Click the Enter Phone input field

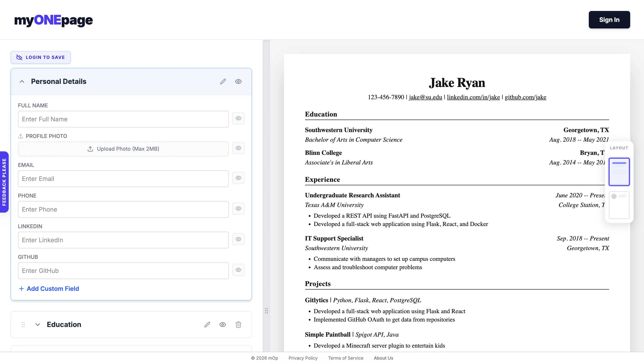[x=123, y=209]
